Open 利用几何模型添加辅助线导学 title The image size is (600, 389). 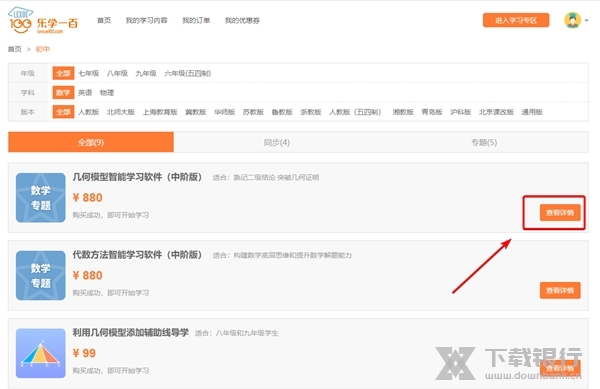[130, 332]
